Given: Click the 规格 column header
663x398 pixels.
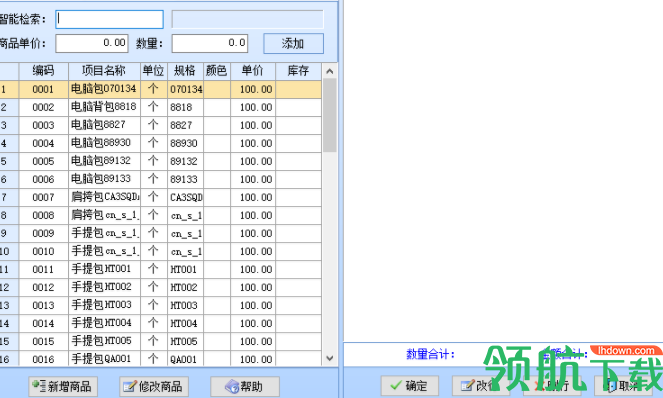Looking at the screenshot, I should coord(185,71).
